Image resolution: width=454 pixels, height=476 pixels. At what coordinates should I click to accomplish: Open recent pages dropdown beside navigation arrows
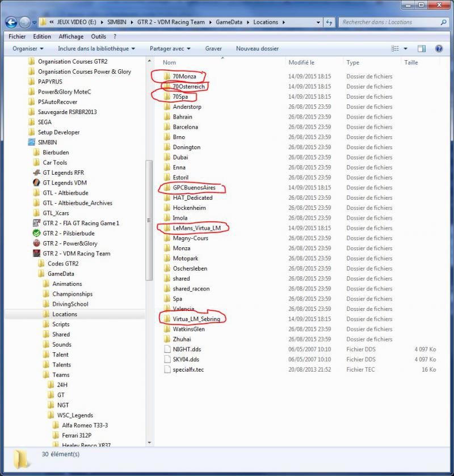pos(34,22)
